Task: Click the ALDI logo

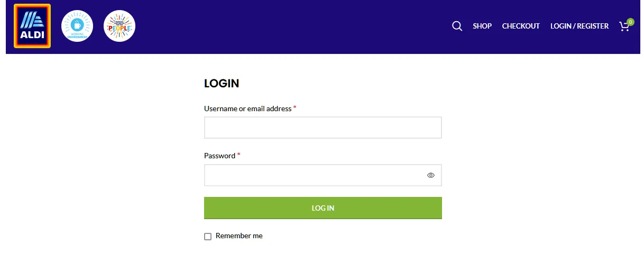Action: (32, 26)
